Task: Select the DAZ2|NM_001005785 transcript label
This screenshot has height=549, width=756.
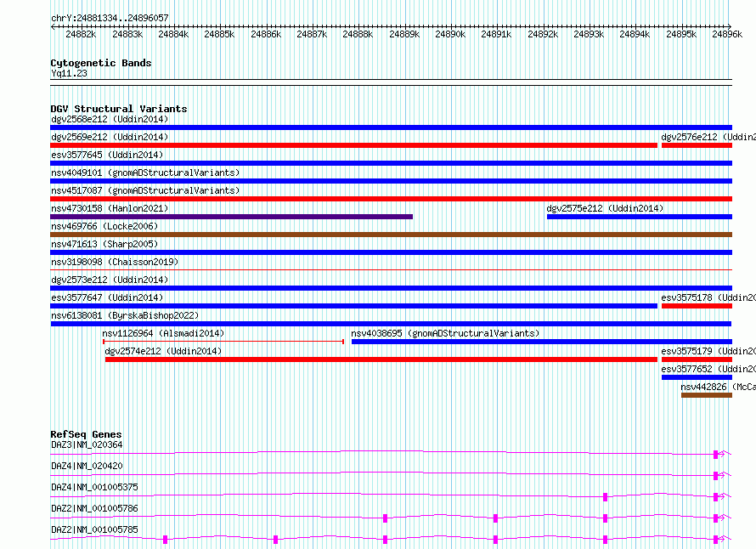Action: click(x=94, y=529)
